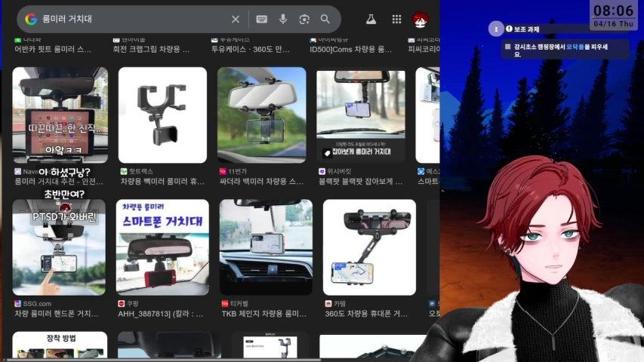Click the Google logo in the search bar
The height and width of the screenshot is (362, 644).
(31, 19)
